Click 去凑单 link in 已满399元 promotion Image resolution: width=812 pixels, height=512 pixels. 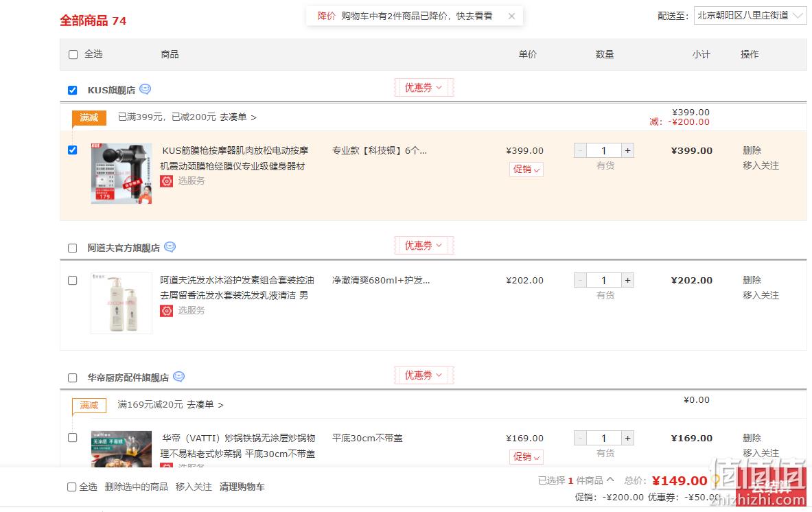(x=237, y=117)
